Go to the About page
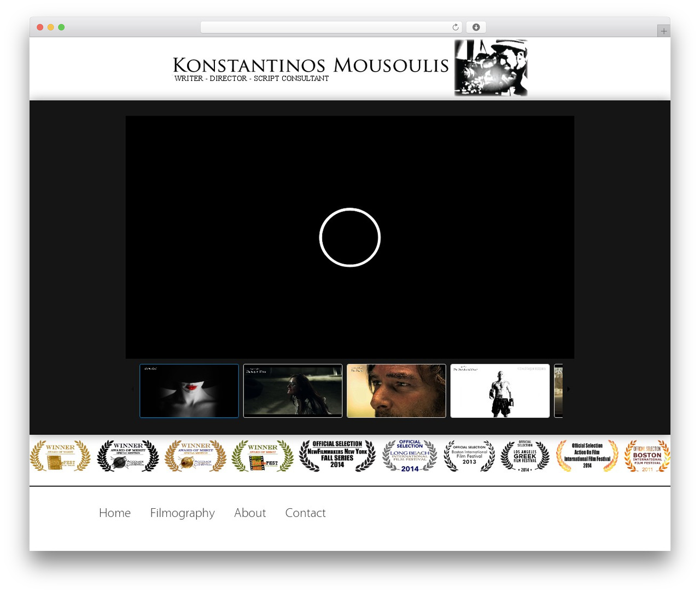Image resolution: width=700 pixels, height=593 pixels. [x=250, y=513]
